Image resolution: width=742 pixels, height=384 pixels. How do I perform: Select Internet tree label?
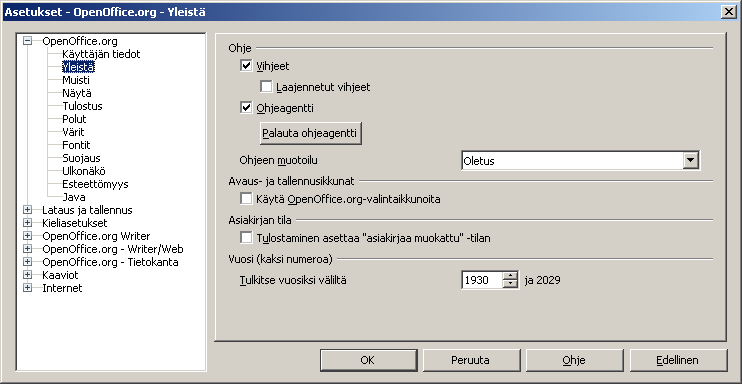click(62, 288)
